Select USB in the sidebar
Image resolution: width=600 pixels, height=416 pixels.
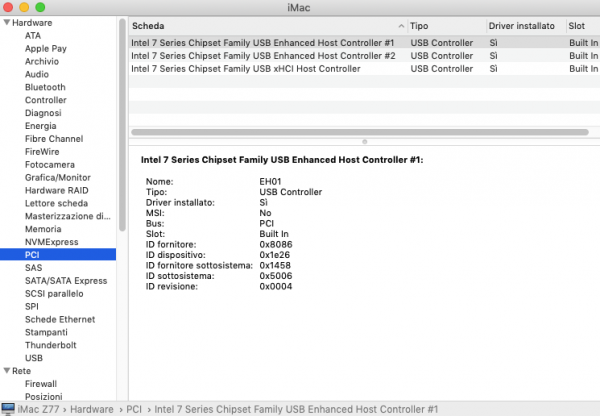pyautogui.click(x=34, y=358)
